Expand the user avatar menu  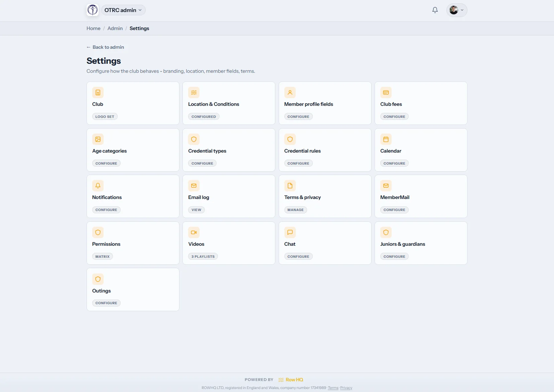click(457, 10)
